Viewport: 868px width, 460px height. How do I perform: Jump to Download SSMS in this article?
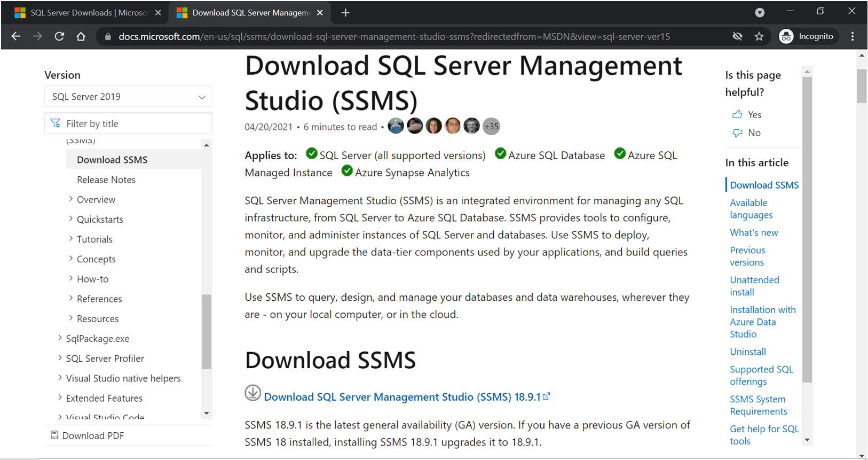[x=764, y=185]
